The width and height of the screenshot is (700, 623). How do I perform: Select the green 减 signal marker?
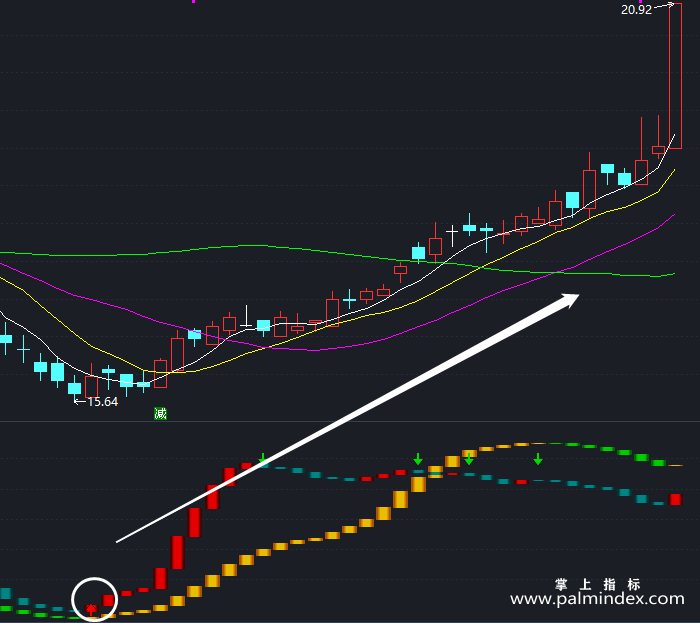tap(160, 414)
